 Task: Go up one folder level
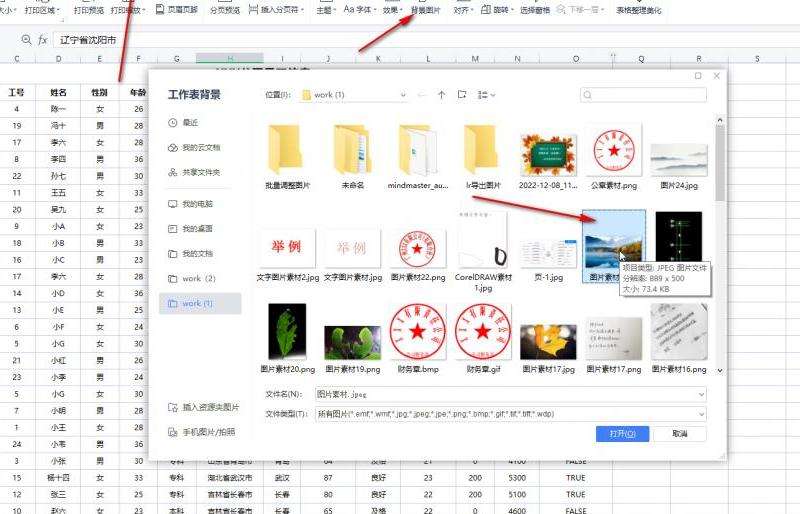coord(442,95)
